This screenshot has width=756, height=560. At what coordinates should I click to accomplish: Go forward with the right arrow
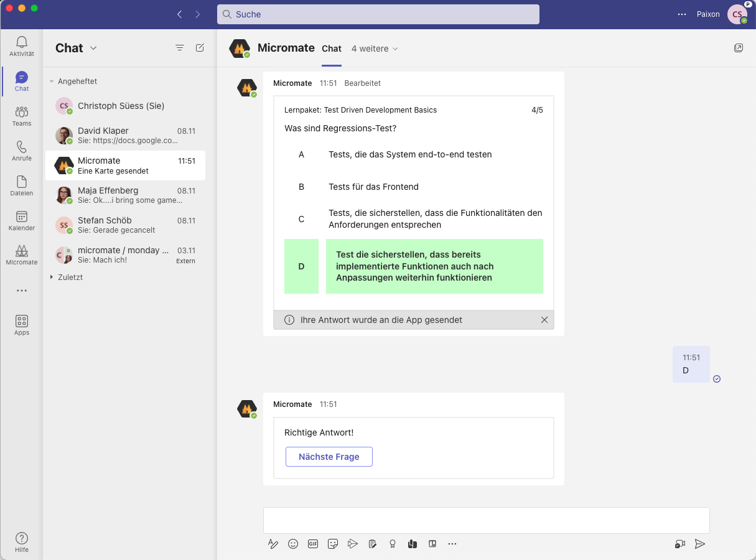tap(198, 14)
